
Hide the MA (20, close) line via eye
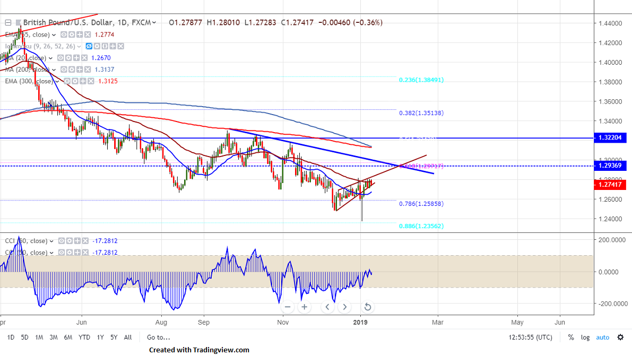[60, 58]
